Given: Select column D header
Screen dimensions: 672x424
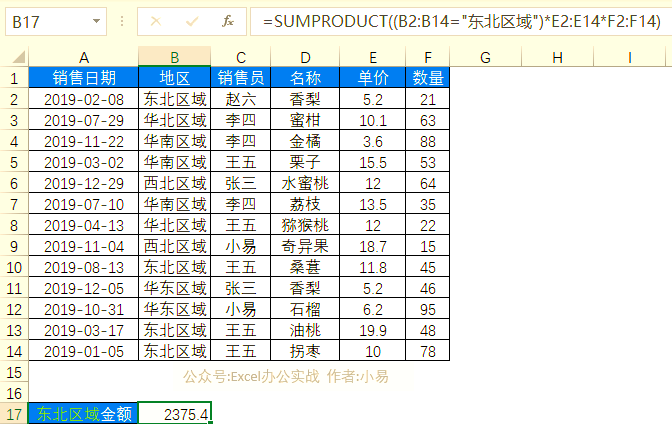Looking at the screenshot, I should 305,57.
